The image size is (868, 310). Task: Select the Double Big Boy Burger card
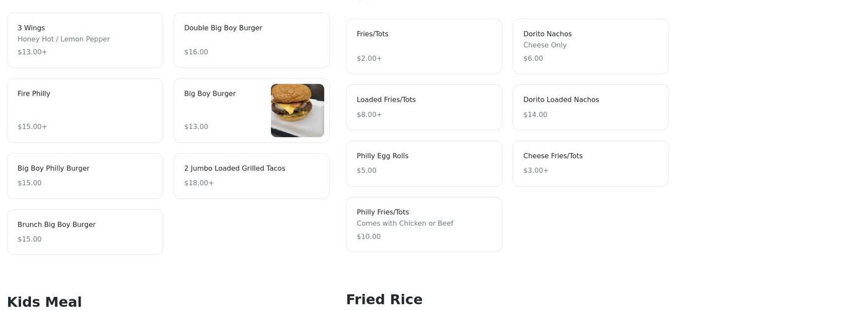[251, 40]
